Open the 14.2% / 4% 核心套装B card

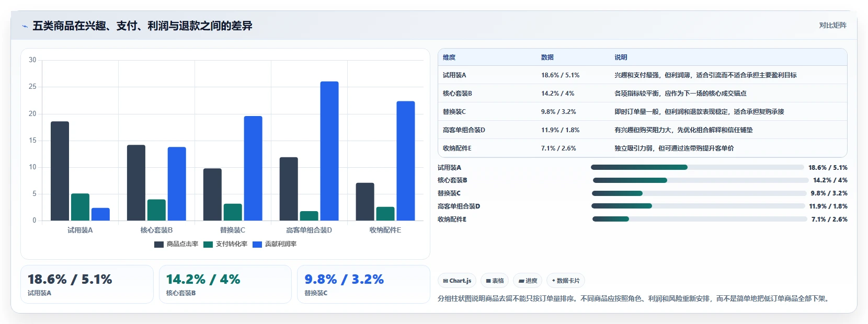click(x=225, y=284)
